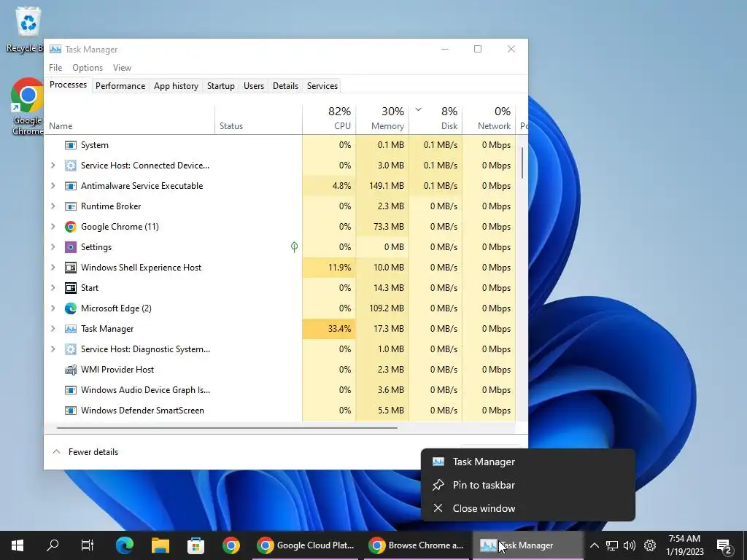Open Microsoft Store from the taskbar
The height and width of the screenshot is (560, 747).
click(196, 545)
